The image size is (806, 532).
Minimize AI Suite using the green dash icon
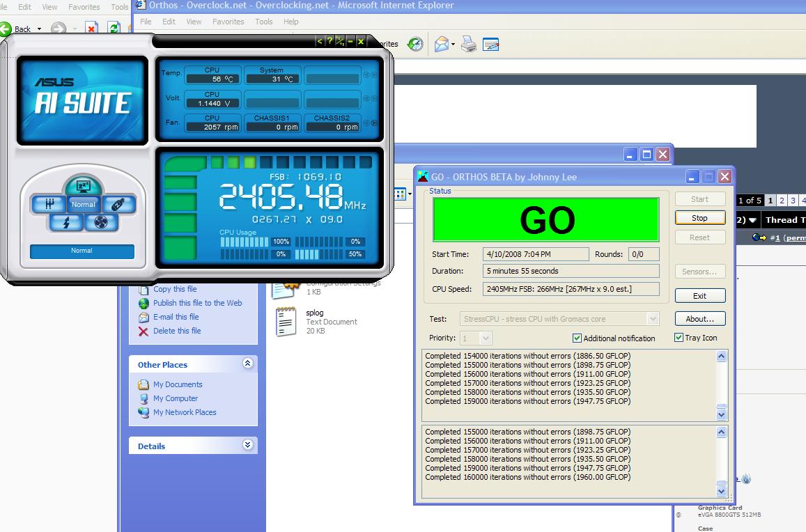(350, 42)
